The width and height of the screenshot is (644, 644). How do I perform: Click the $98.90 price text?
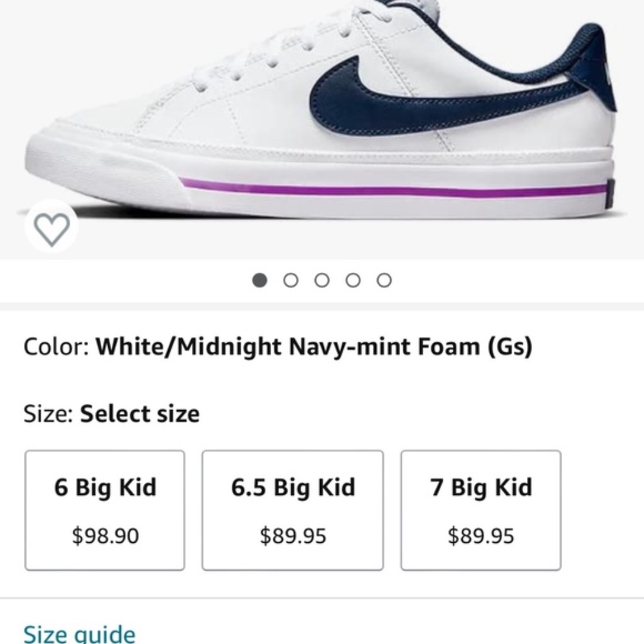(x=105, y=535)
